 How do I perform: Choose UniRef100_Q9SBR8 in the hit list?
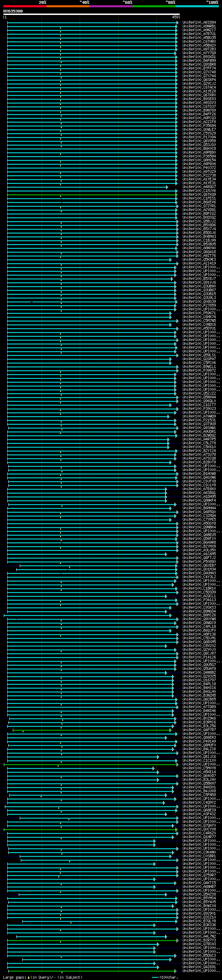[199, 65]
